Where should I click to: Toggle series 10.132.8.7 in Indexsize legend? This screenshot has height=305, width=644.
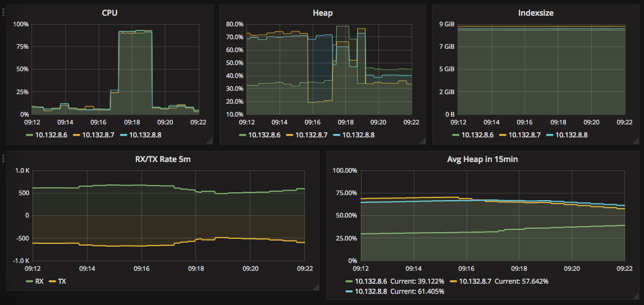click(x=524, y=135)
